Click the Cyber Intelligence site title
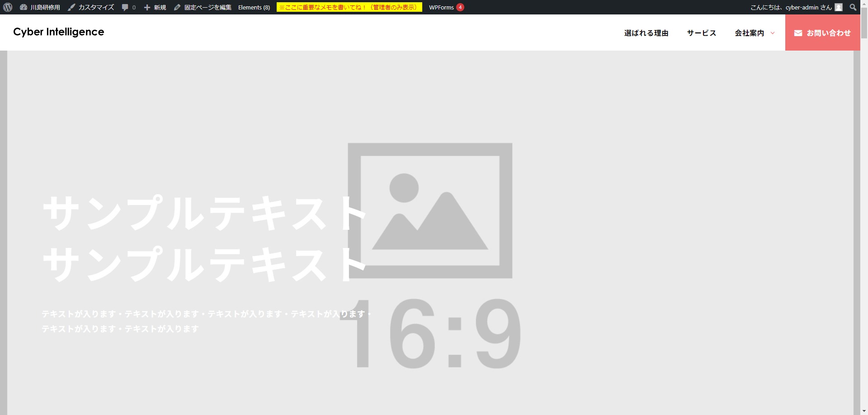The width and height of the screenshot is (868, 415). 59,32
